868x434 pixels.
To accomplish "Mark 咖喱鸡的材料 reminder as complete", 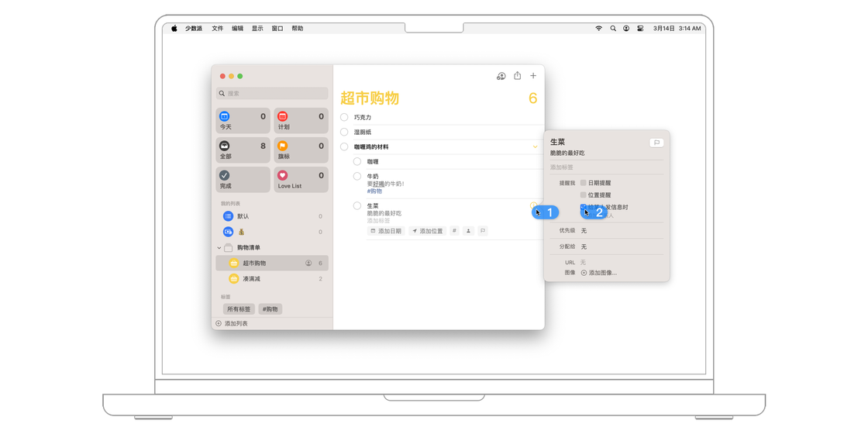I will (344, 146).
